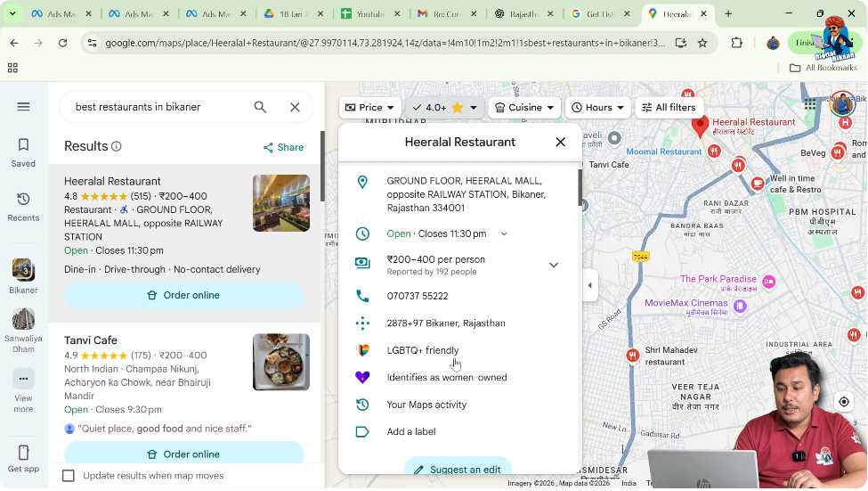Open a new browser tab
The width and height of the screenshot is (868, 491).
coord(728,14)
